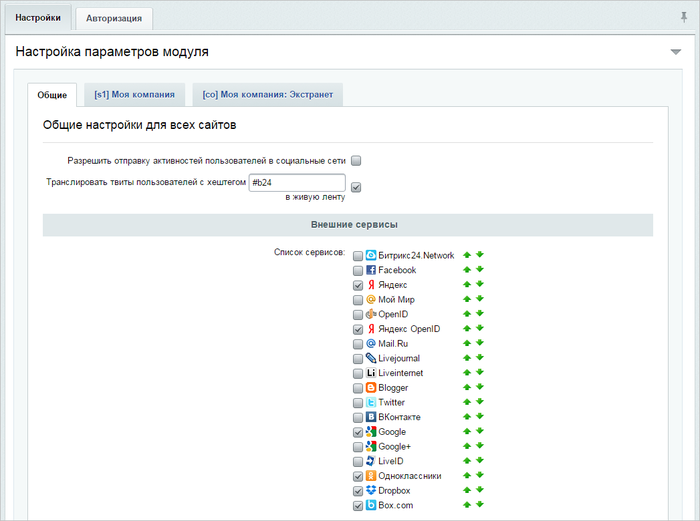
Task: Move Facebook service up with green arrow
Action: [467, 270]
